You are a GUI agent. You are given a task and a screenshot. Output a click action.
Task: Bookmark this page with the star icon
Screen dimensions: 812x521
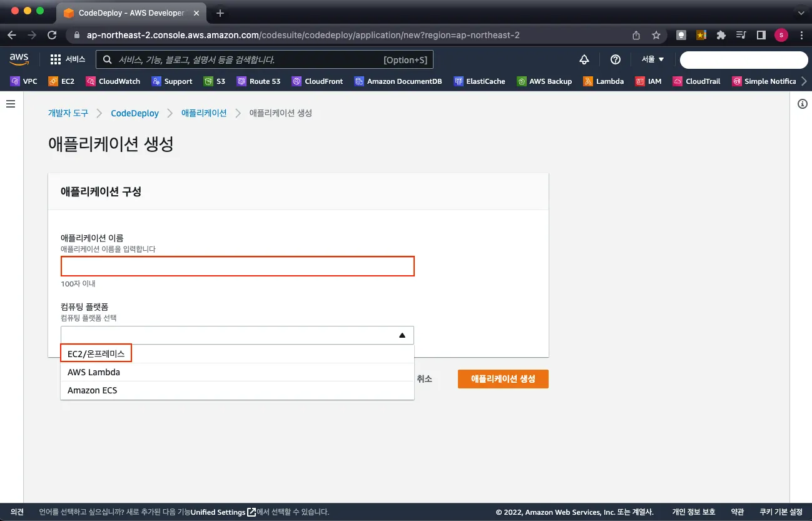pyautogui.click(x=656, y=35)
